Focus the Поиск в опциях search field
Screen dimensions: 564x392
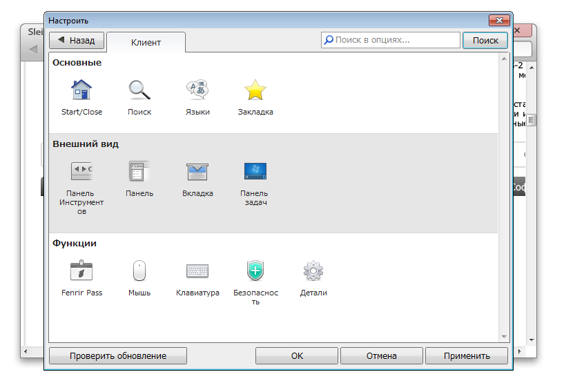(x=391, y=40)
